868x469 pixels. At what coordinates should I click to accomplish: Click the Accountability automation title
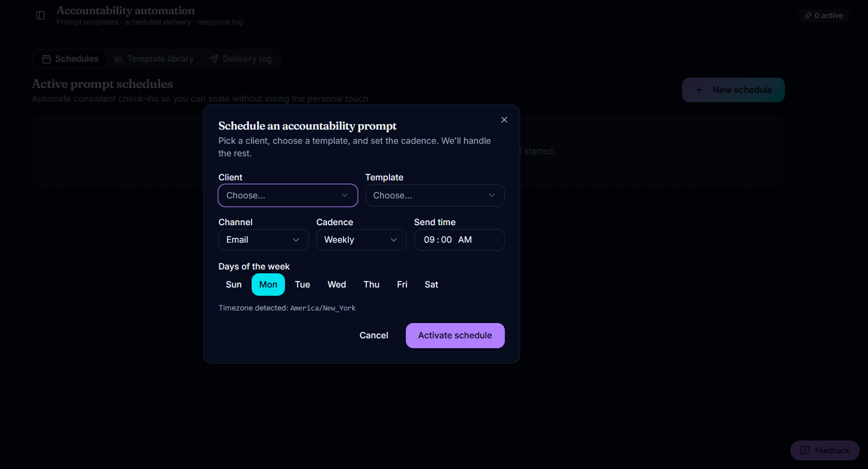[125, 10]
